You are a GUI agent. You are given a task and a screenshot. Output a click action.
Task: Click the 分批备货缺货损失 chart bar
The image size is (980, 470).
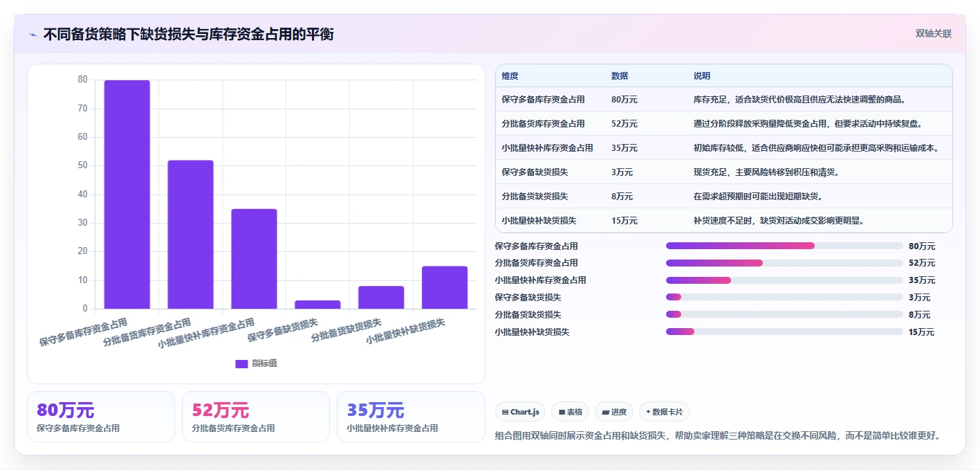click(381, 298)
